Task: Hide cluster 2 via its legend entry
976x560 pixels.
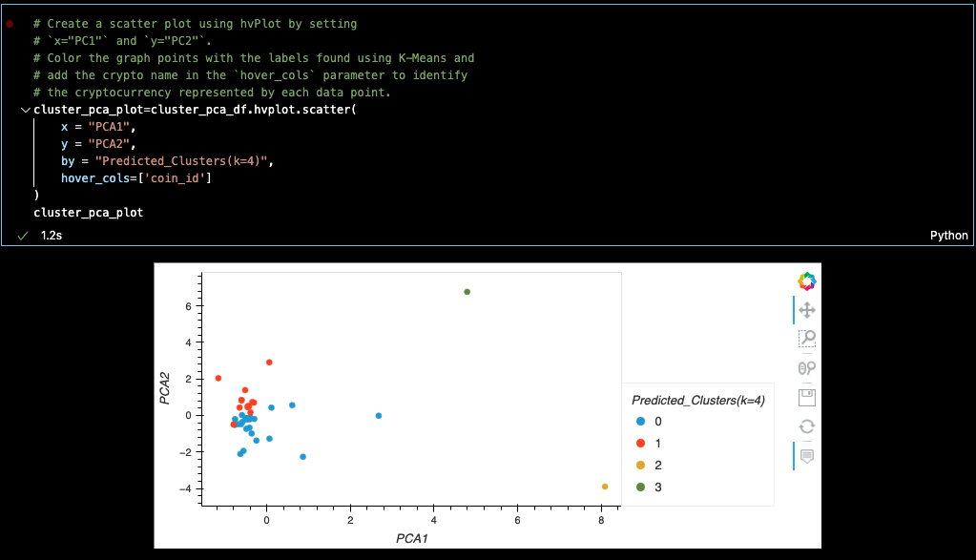Action: pos(658,465)
